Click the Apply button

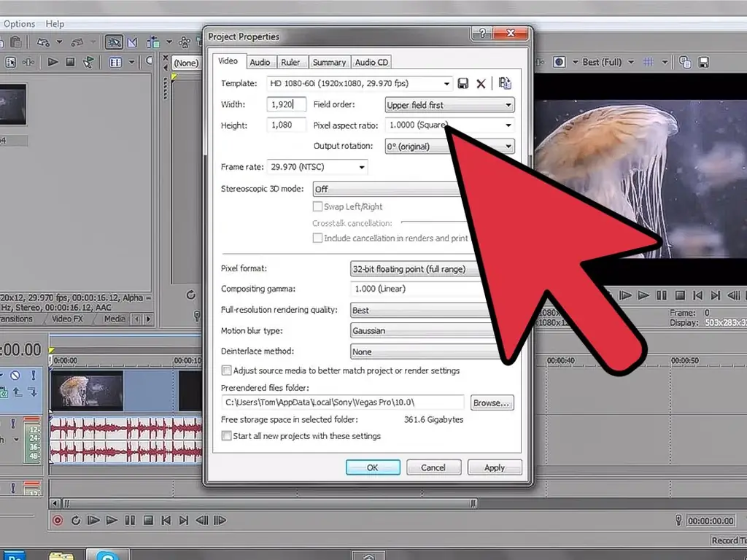pyautogui.click(x=495, y=467)
